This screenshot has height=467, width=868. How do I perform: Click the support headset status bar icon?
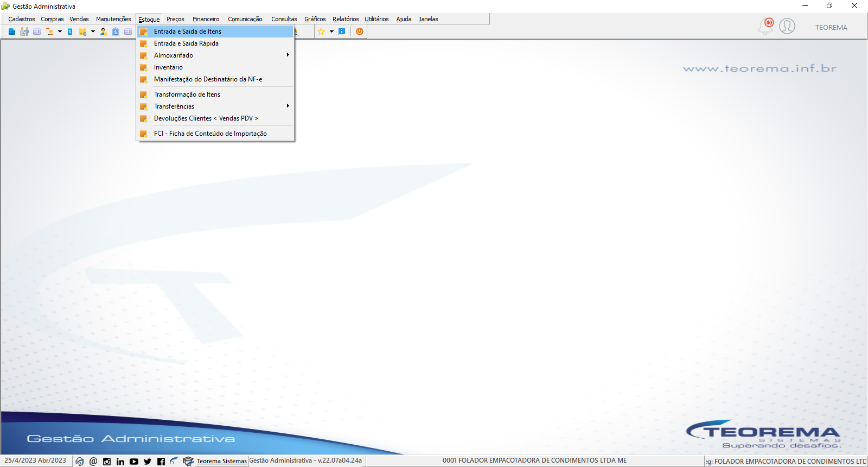coord(80,461)
